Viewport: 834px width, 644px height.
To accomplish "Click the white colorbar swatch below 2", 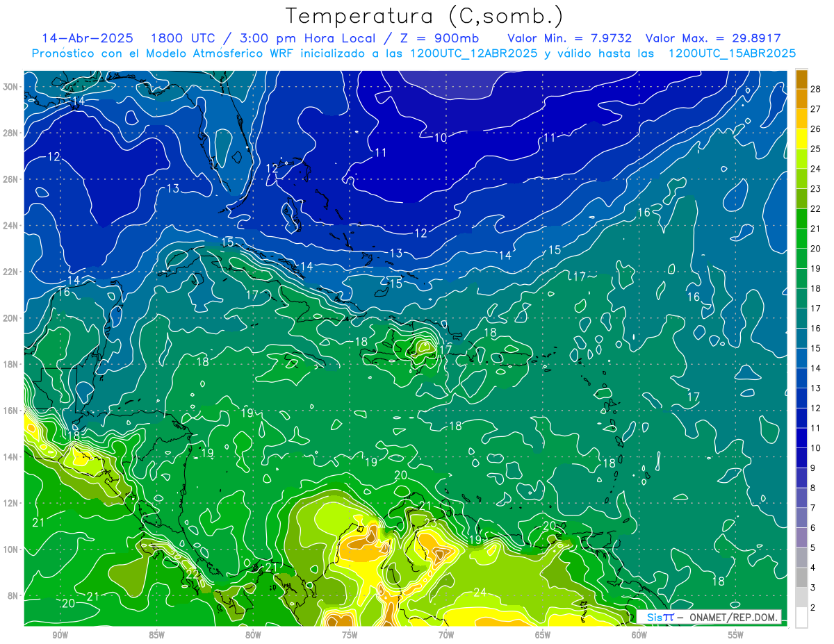I will coord(801,617).
